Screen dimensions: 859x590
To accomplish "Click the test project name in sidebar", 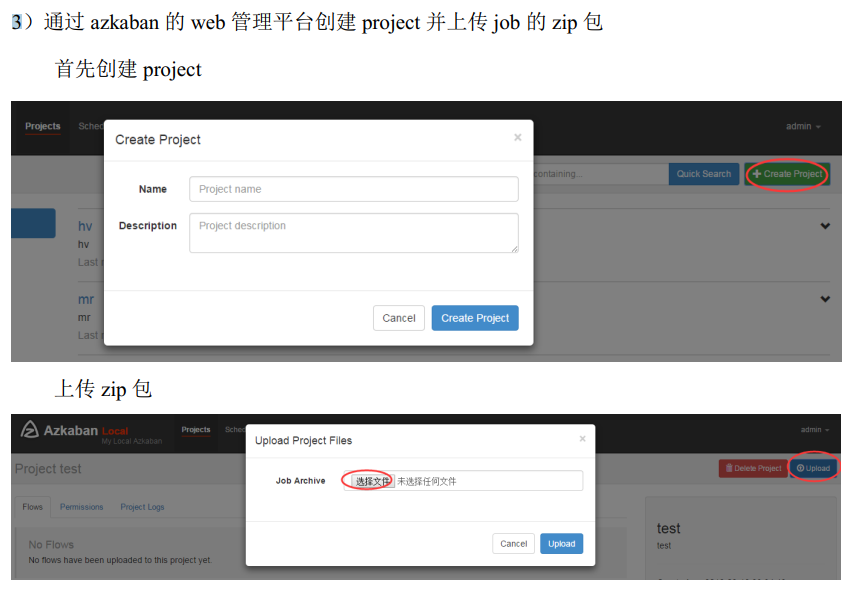I will (x=668, y=529).
